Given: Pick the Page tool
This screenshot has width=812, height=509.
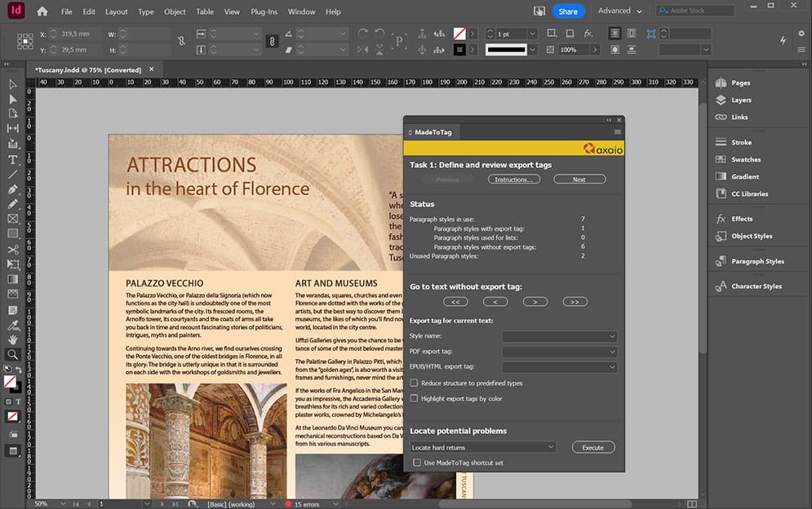Looking at the screenshot, I should pos(13,113).
